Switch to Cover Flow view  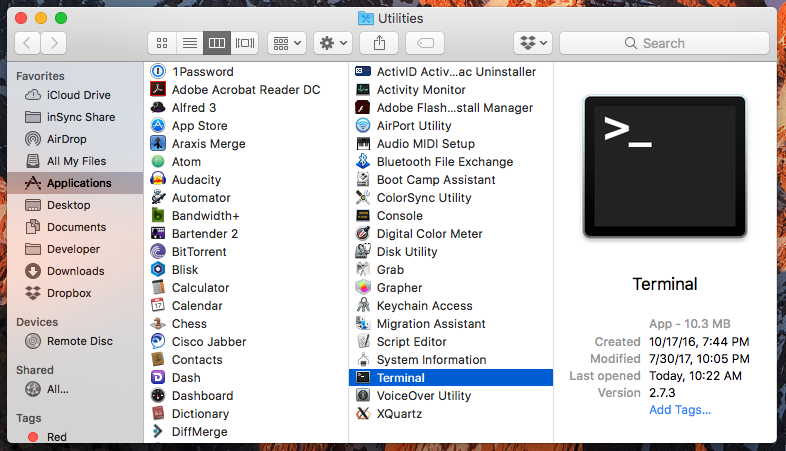(245, 43)
